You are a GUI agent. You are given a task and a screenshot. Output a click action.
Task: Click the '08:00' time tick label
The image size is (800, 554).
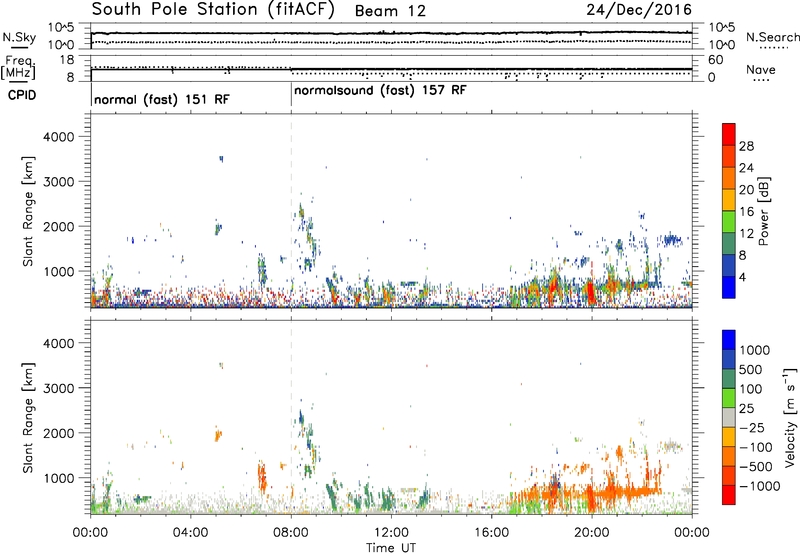point(291,533)
